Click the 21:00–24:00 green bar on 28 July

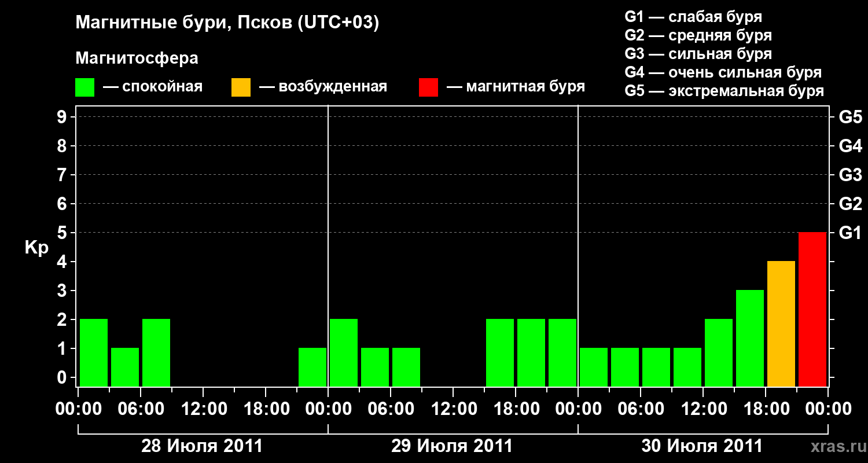pyautogui.click(x=312, y=367)
